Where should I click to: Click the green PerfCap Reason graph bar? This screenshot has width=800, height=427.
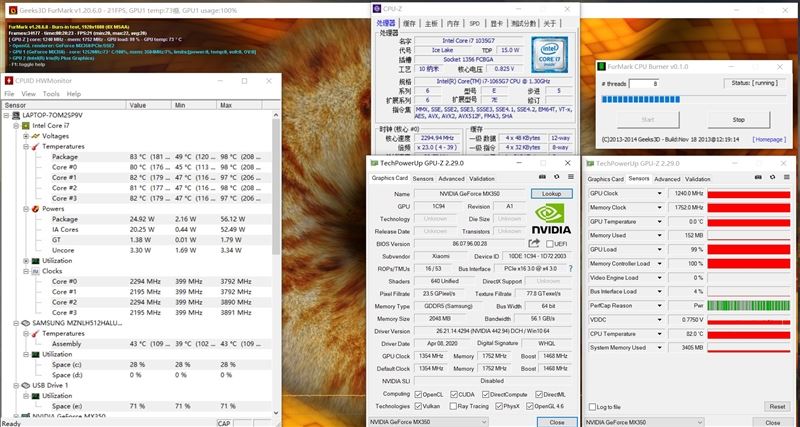pyautogui.click(x=749, y=306)
